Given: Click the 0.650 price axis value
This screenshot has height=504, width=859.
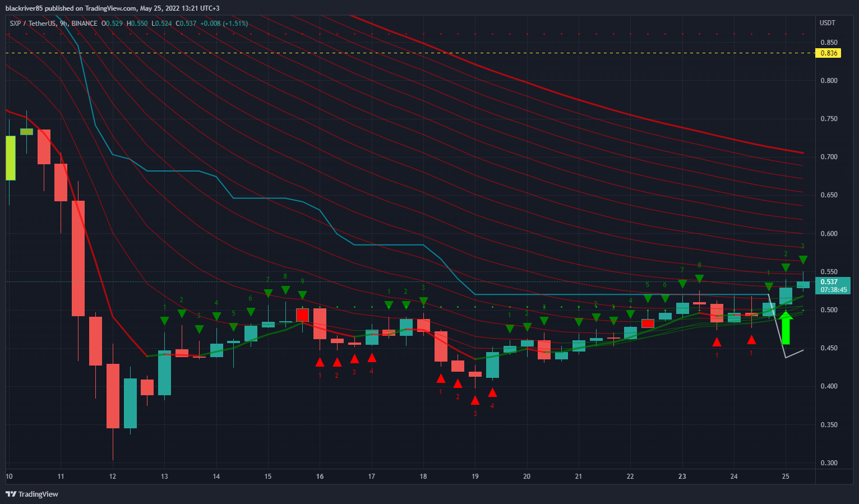Looking at the screenshot, I should [829, 195].
